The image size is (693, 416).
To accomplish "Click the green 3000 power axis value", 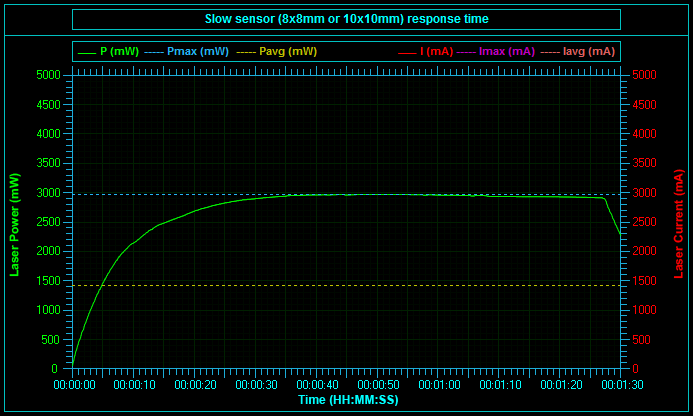I will tap(48, 193).
